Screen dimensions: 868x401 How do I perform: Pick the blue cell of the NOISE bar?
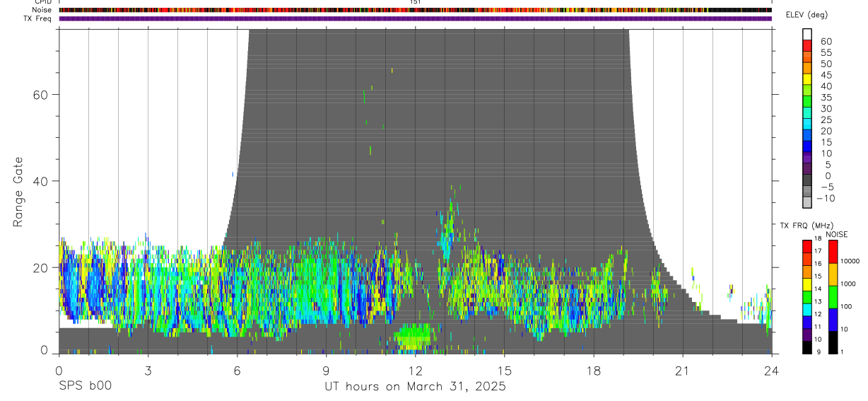[x=833, y=320]
